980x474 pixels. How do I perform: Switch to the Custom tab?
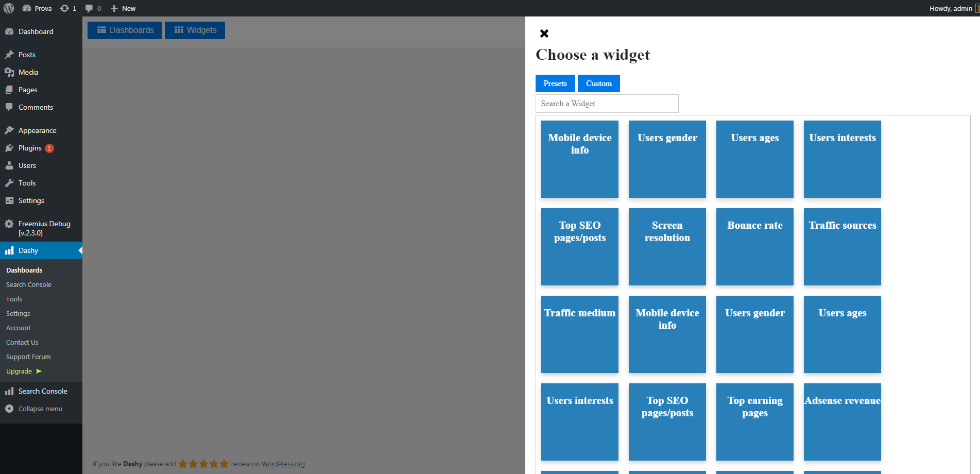[599, 83]
